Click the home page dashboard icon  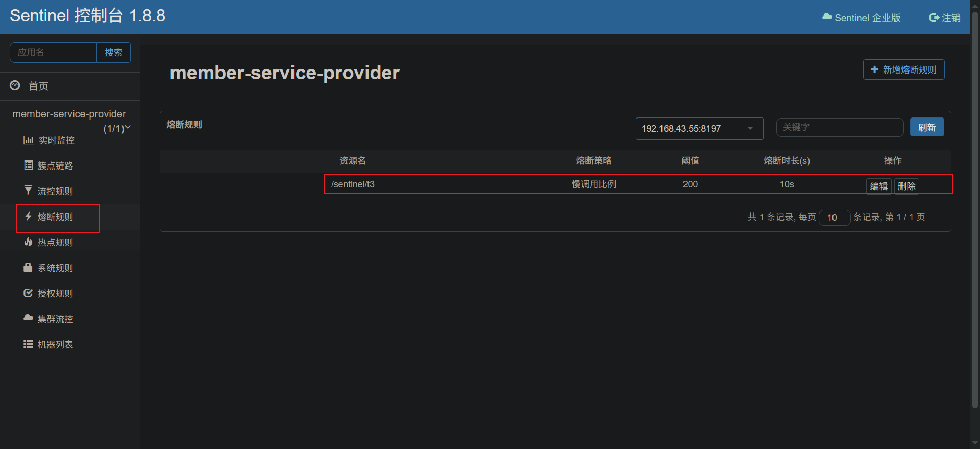(x=15, y=85)
